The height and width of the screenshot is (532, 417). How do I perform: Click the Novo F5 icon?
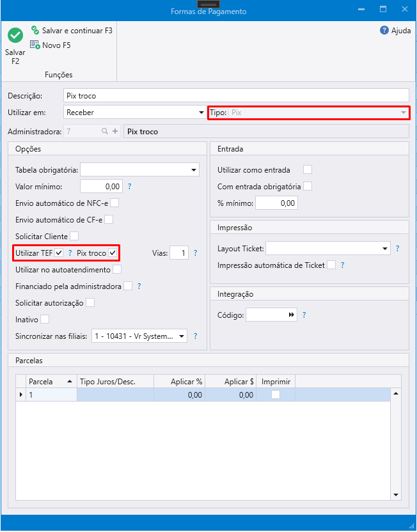click(35, 45)
